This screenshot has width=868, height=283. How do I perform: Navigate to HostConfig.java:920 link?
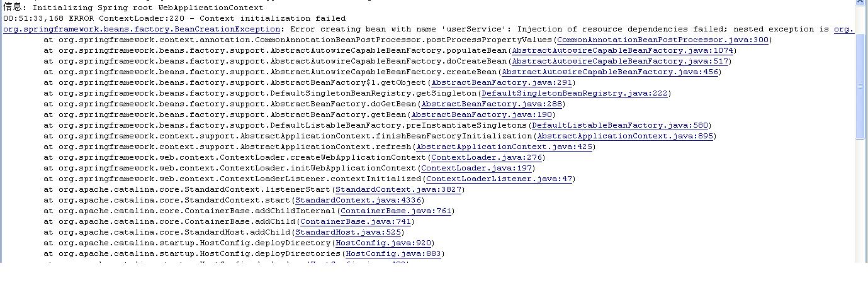point(383,243)
